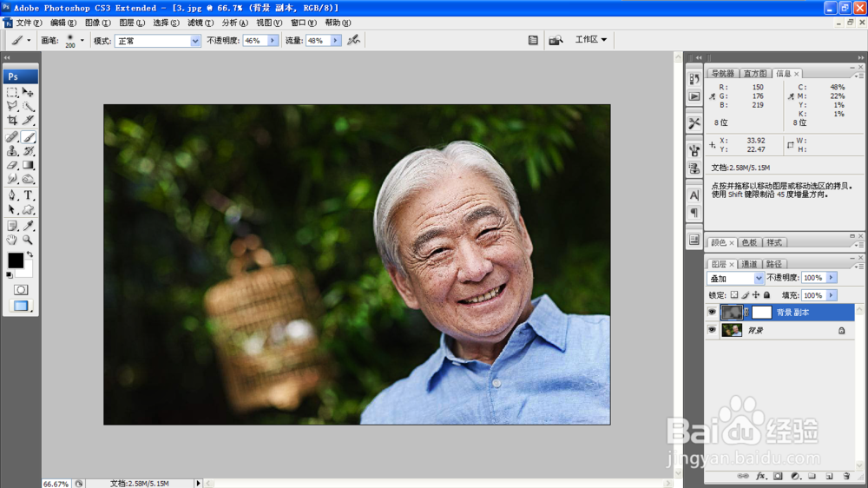The image size is (868, 488).
Task: Select the Polygonal Lasso tool
Action: pos(12,106)
